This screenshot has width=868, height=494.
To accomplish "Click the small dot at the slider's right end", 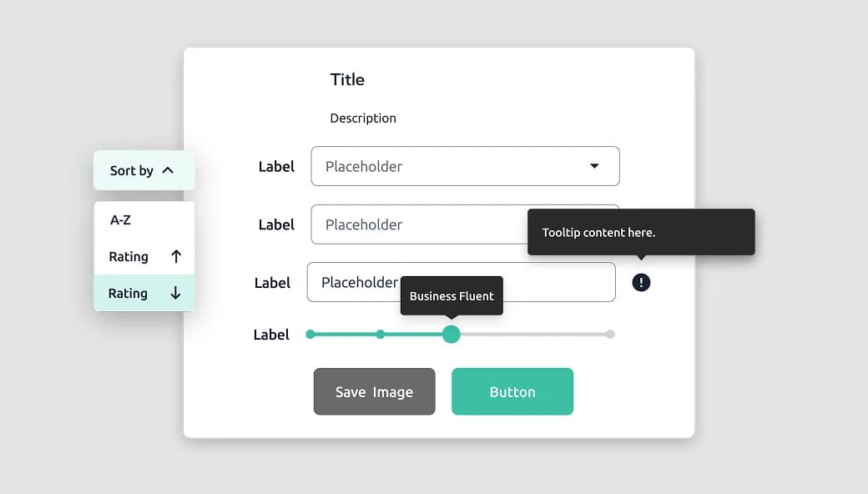I will (610, 334).
